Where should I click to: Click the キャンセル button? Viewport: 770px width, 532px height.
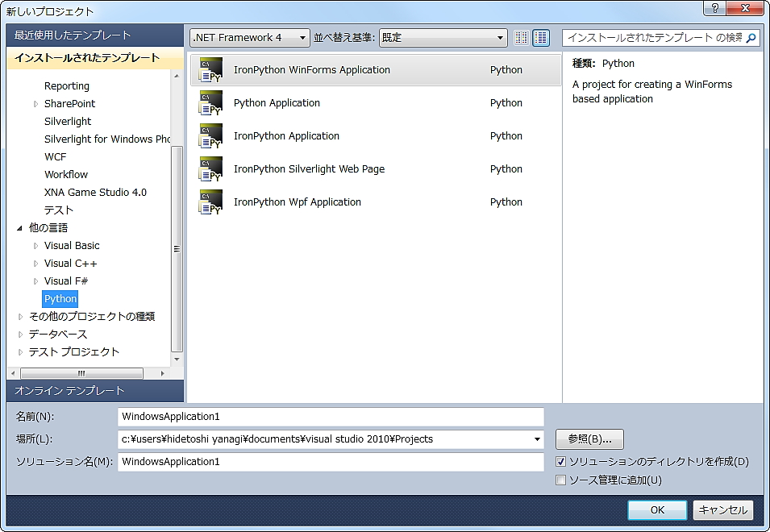click(723, 510)
